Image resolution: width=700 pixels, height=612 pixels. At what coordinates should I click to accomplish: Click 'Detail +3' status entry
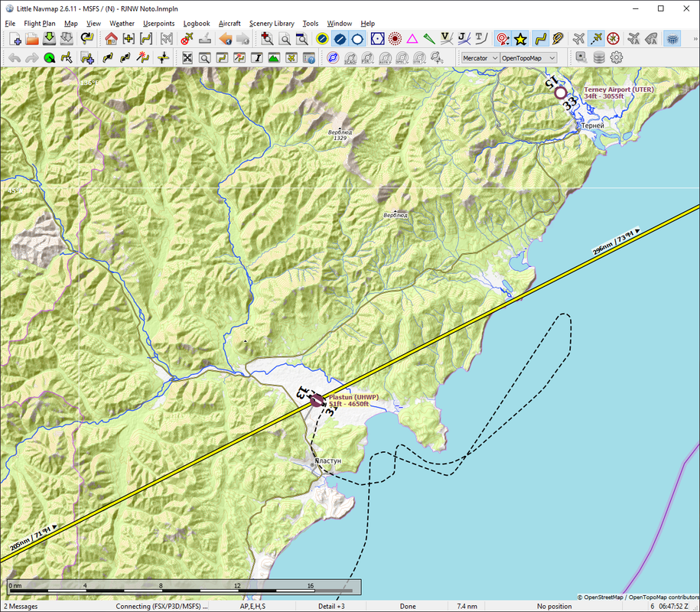(x=331, y=606)
